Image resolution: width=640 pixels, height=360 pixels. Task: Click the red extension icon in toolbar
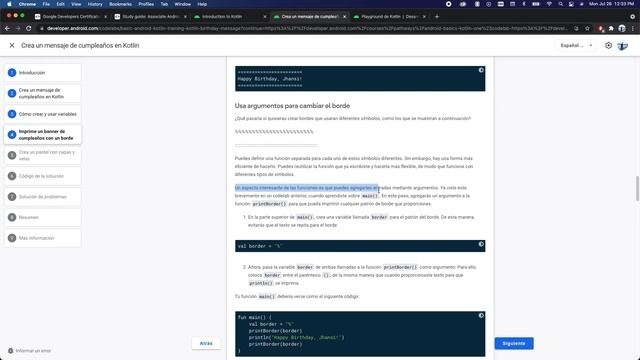coord(600,28)
